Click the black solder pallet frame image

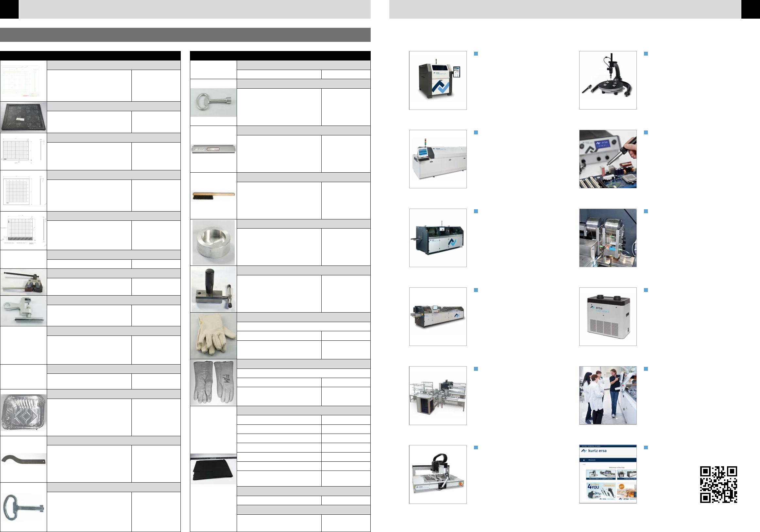pos(23,117)
